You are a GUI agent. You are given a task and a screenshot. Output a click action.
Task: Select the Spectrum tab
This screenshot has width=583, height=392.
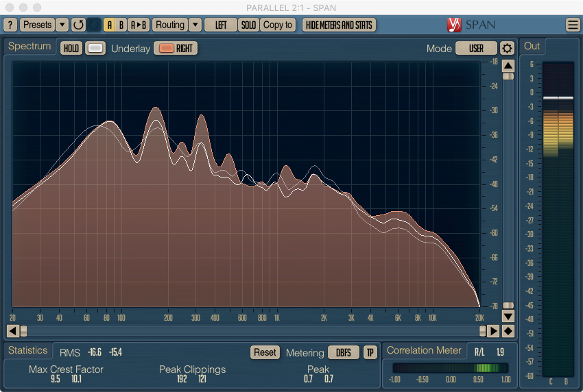[29, 46]
